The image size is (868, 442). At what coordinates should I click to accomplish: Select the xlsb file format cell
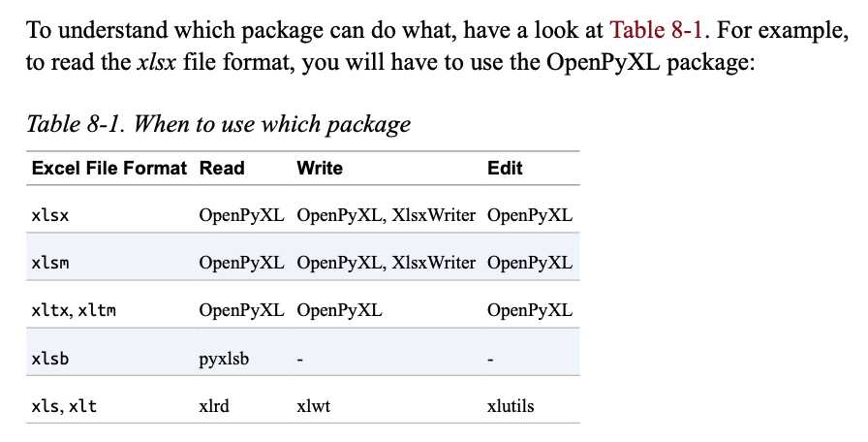pos(49,359)
